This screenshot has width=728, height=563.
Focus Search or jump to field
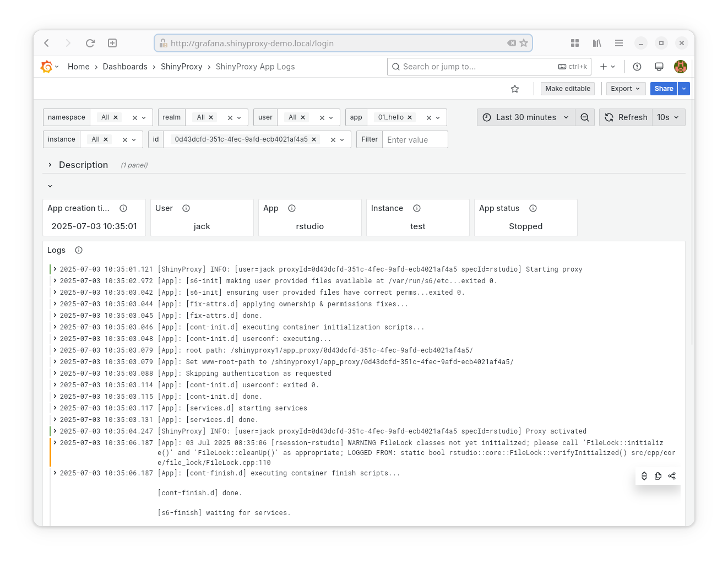click(x=489, y=67)
